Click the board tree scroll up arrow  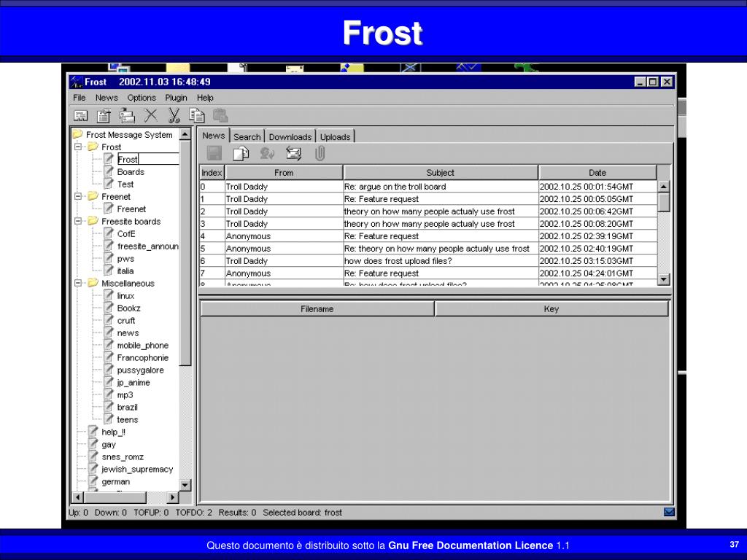185,134
